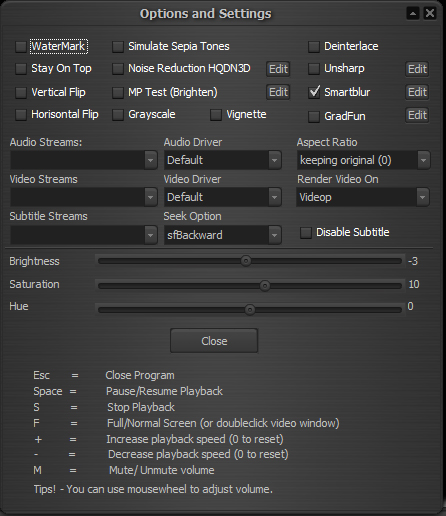Click the Saturation slider knob
The height and width of the screenshot is (516, 446).
265,286
